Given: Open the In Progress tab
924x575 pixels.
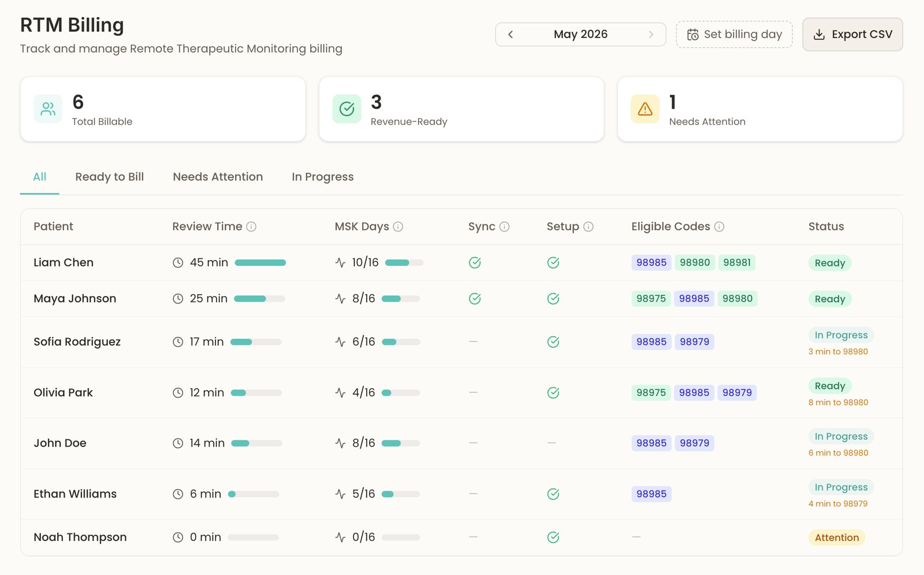Looking at the screenshot, I should [x=323, y=177].
